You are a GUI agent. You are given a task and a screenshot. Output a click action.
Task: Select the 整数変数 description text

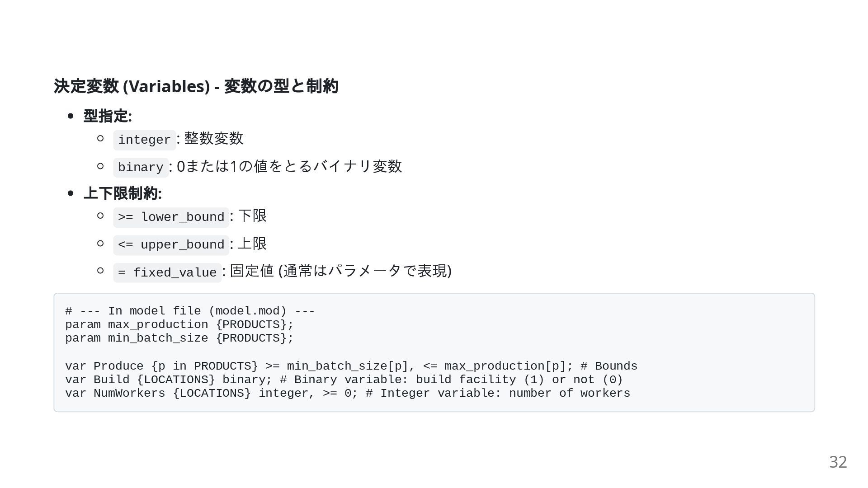[214, 138]
